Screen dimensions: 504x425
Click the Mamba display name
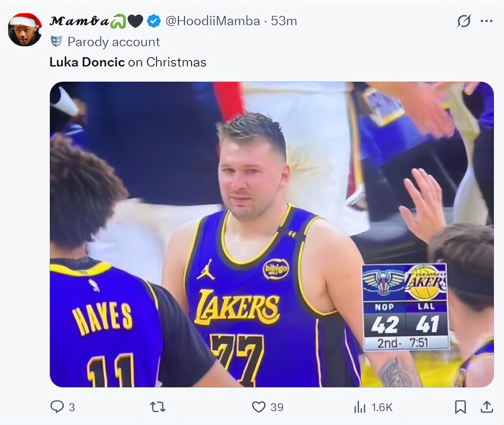79,21
